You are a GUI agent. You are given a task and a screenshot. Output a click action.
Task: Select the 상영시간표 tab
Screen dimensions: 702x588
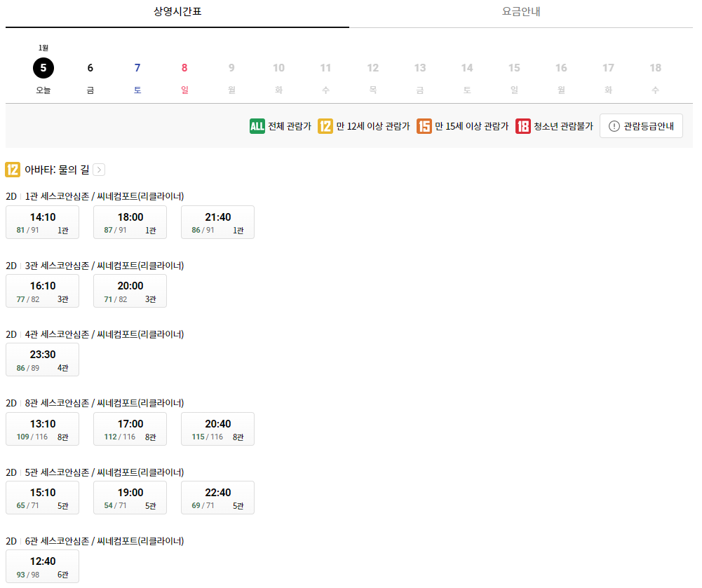[177, 12]
